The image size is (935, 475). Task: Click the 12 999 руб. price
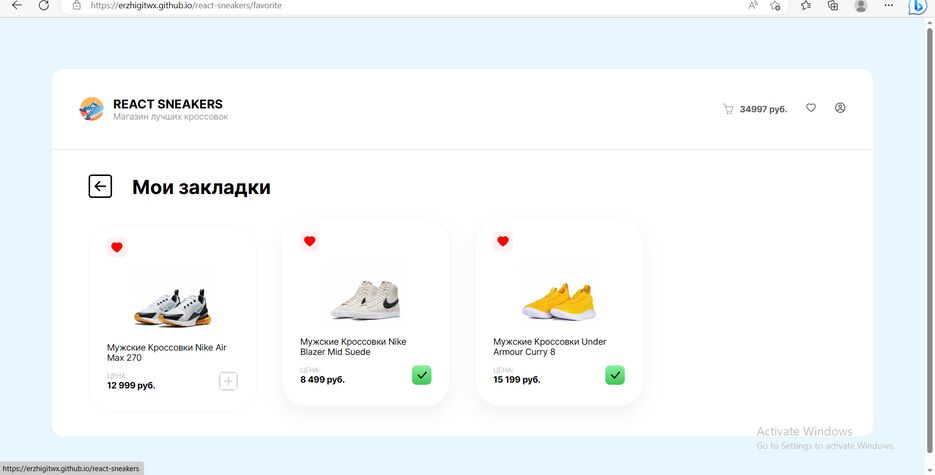coord(131,386)
